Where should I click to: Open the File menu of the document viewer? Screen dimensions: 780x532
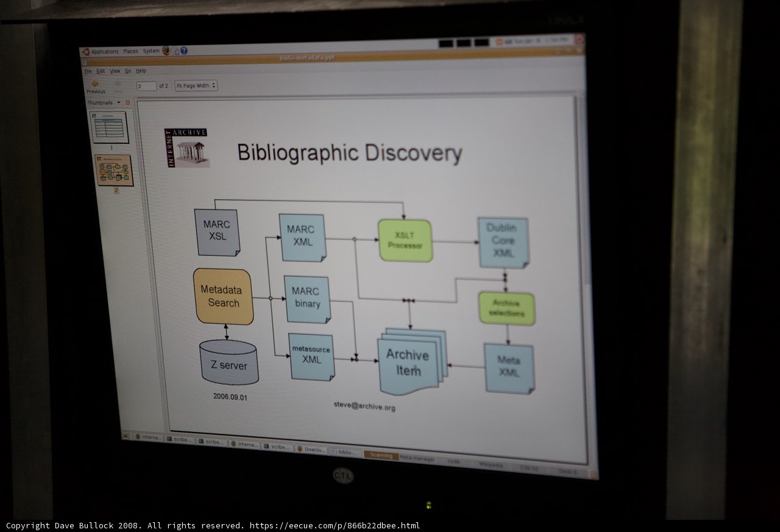point(88,71)
